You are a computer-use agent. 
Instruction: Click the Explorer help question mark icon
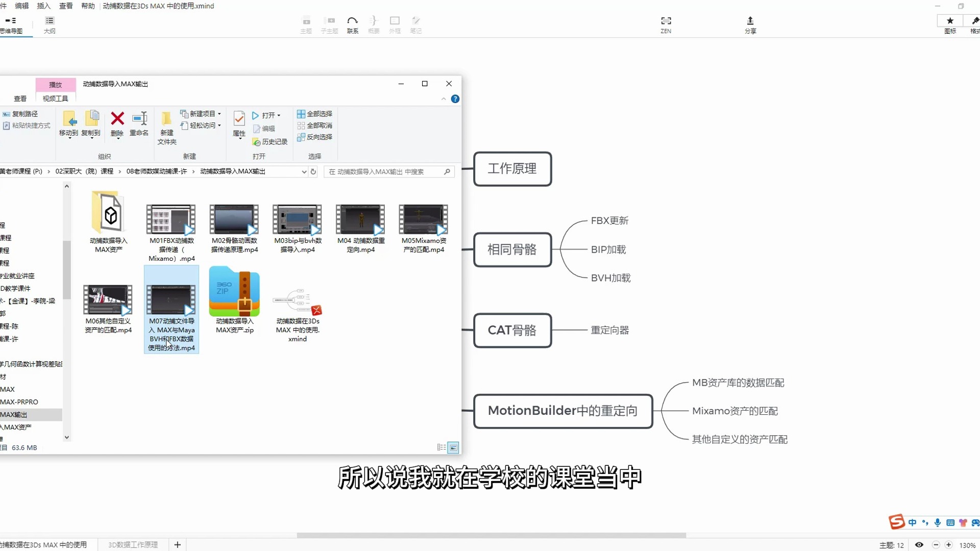click(455, 99)
